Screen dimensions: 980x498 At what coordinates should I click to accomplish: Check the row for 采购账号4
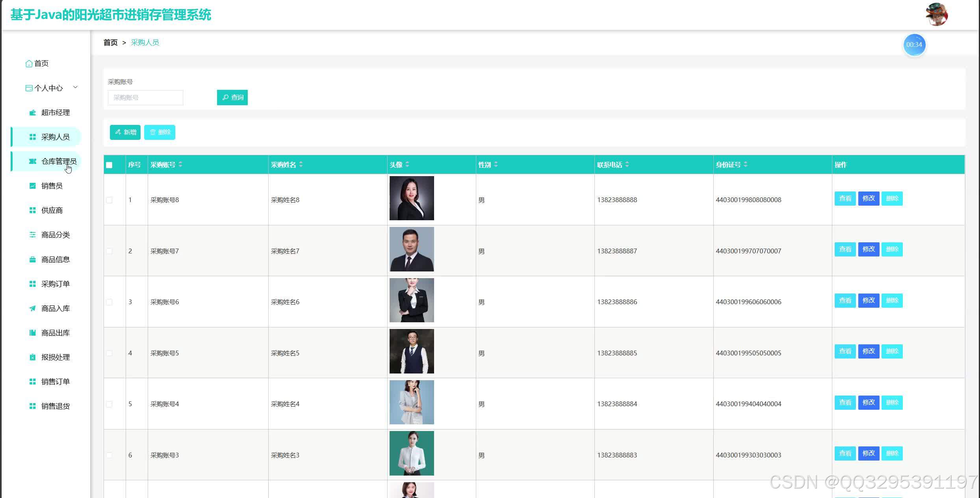pyautogui.click(x=109, y=404)
